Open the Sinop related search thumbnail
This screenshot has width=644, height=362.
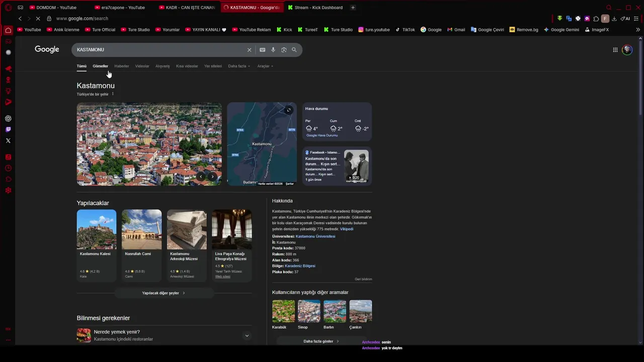(x=309, y=311)
